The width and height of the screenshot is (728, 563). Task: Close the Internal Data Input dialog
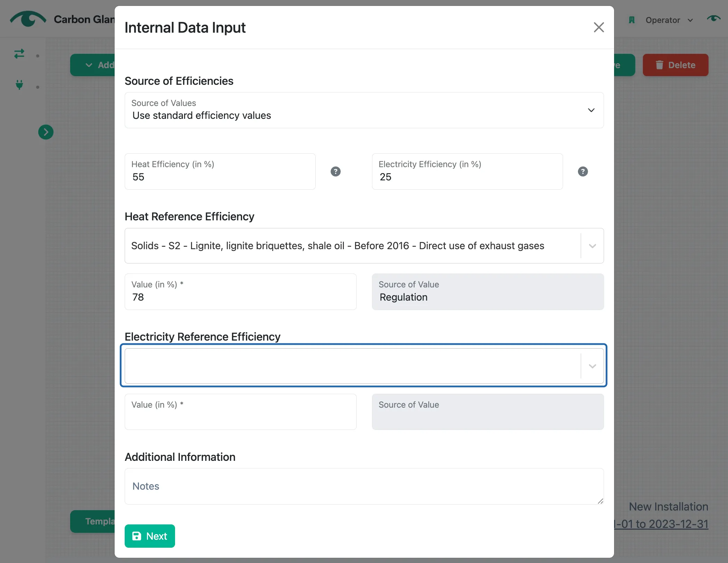coord(598,27)
